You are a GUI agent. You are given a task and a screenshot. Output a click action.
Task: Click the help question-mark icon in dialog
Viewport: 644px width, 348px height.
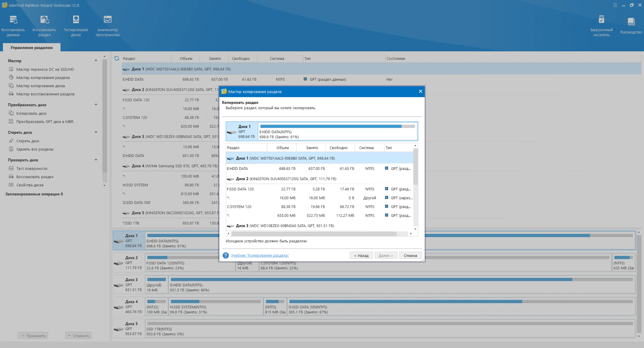[x=226, y=255]
